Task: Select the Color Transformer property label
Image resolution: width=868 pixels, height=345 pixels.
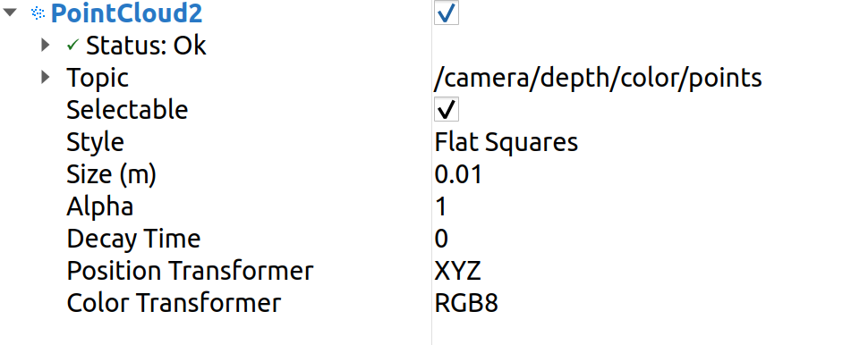Action: click(174, 303)
